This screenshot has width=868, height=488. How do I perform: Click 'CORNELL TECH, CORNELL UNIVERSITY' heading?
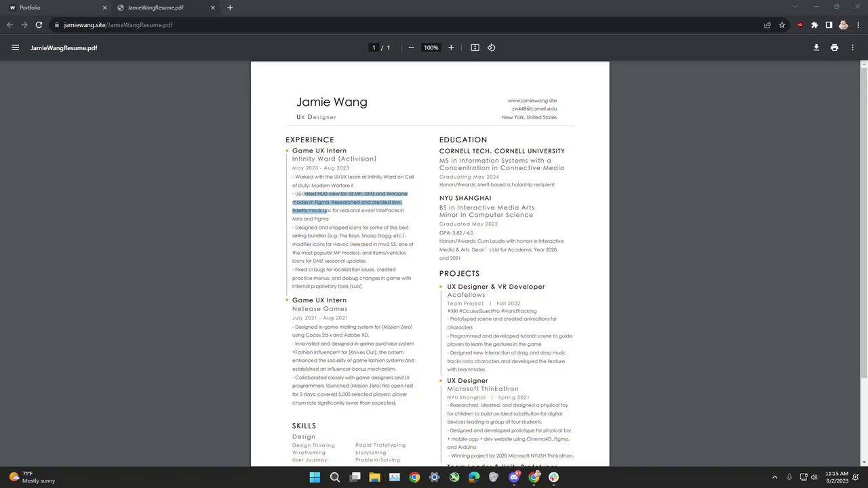pyautogui.click(x=502, y=151)
